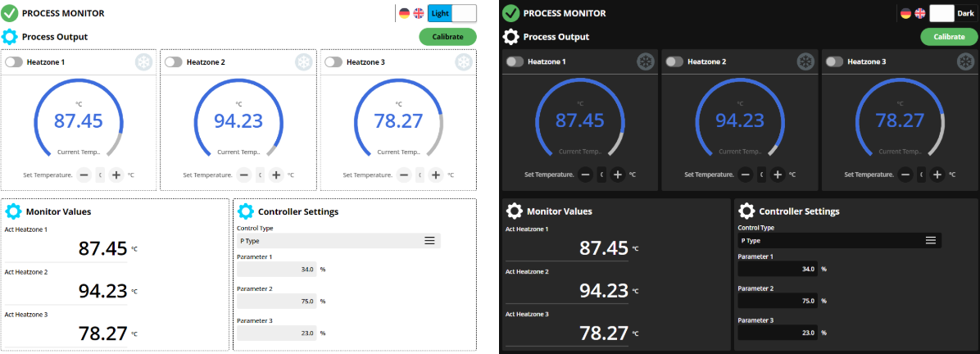Decrease Heatzone 1 set temperature, light panel

[84, 175]
